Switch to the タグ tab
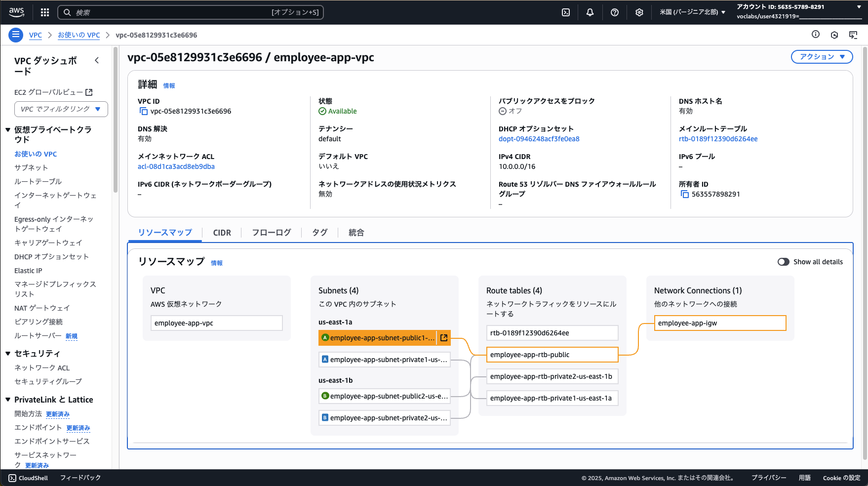This screenshot has width=868, height=486. click(319, 233)
